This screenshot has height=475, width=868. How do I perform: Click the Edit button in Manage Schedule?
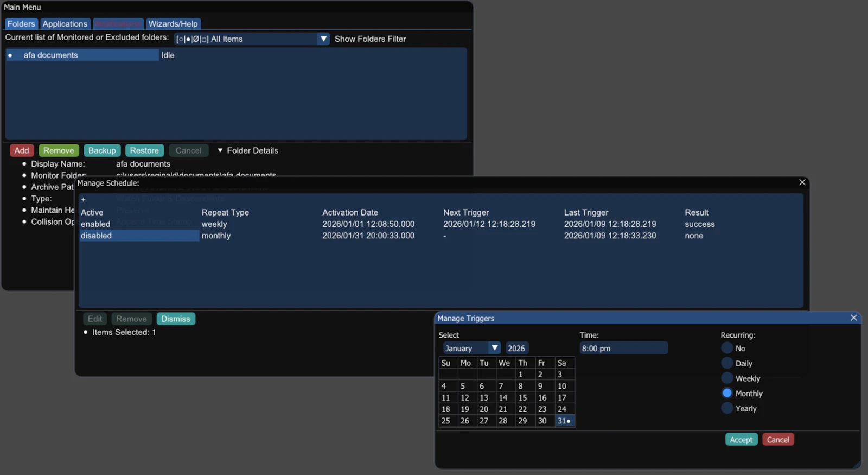click(x=95, y=319)
